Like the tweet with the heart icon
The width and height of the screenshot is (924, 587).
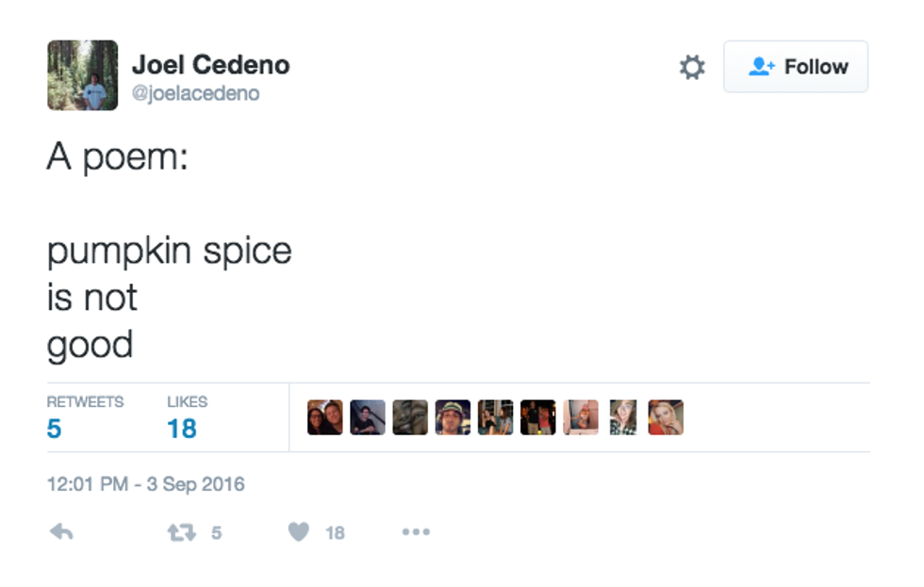click(299, 532)
